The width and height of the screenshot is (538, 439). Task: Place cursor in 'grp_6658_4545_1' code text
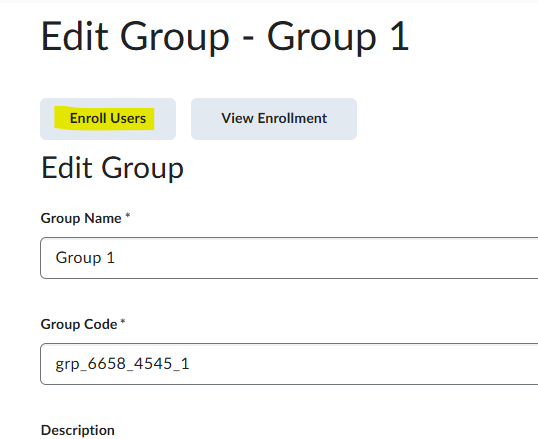coord(122,364)
